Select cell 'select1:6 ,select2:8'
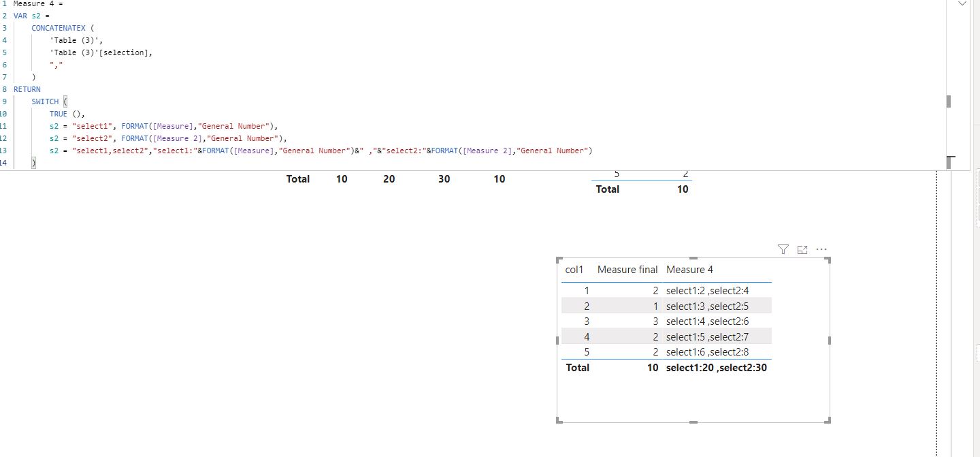 pos(708,352)
